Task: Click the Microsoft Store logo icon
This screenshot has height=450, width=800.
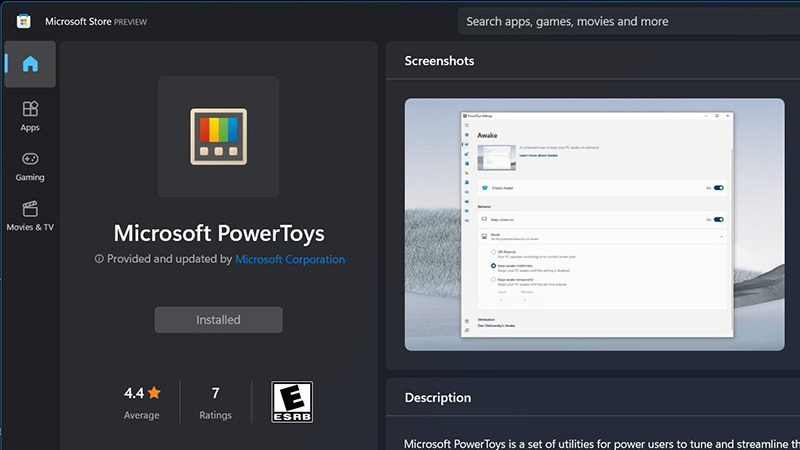Action: pyautogui.click(x=23, y=21)
